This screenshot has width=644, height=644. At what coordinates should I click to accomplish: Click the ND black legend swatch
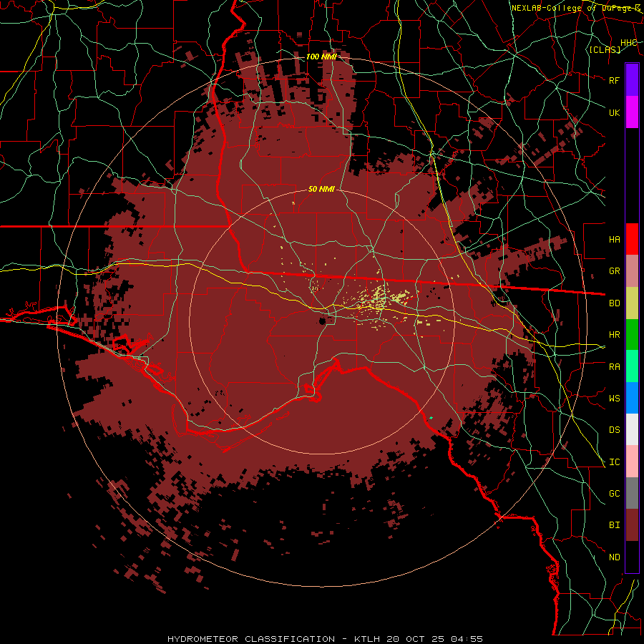(x=632, y=557)
